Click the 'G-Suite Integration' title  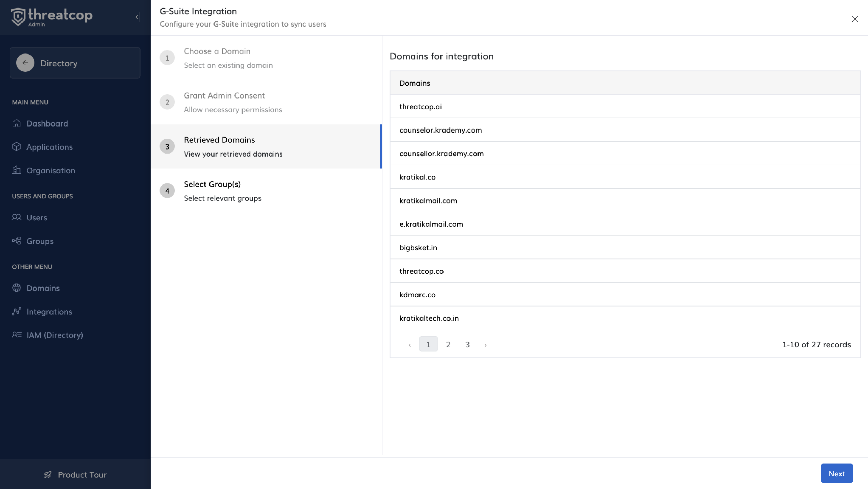click(x=198, y=11)
